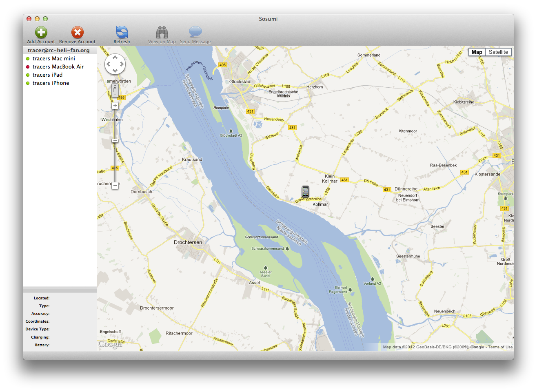Viewport: 537px width, 392px height.
Task: Click the iPhone device marker on the map
Action: click(x=305, y=191)
